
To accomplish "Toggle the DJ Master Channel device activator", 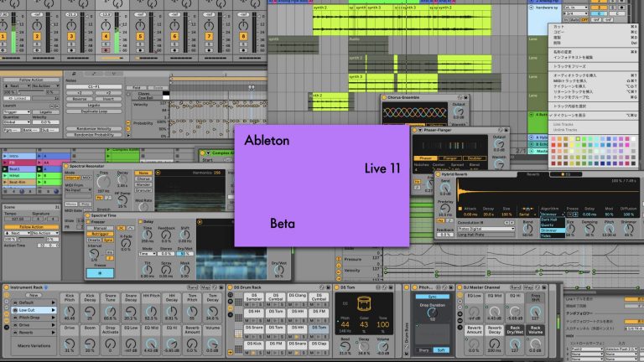I will click(460, 287).
